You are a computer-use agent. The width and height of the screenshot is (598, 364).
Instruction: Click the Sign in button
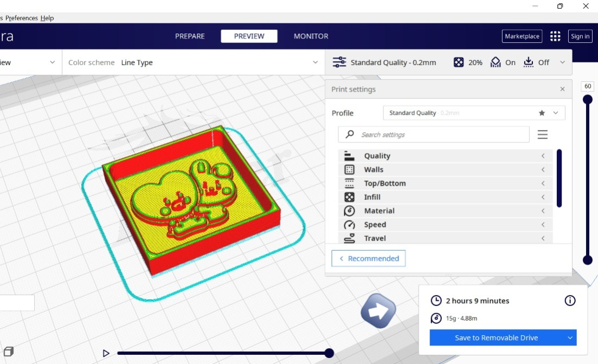point(580,36)
